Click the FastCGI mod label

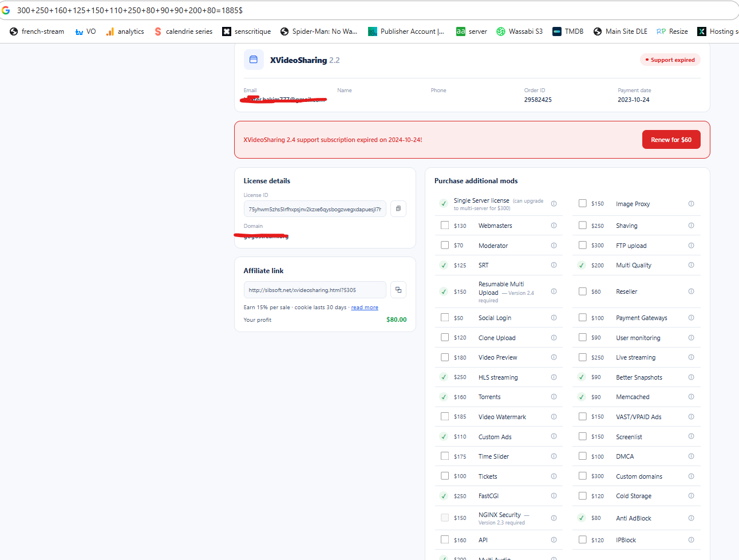[x=488, y=496]
